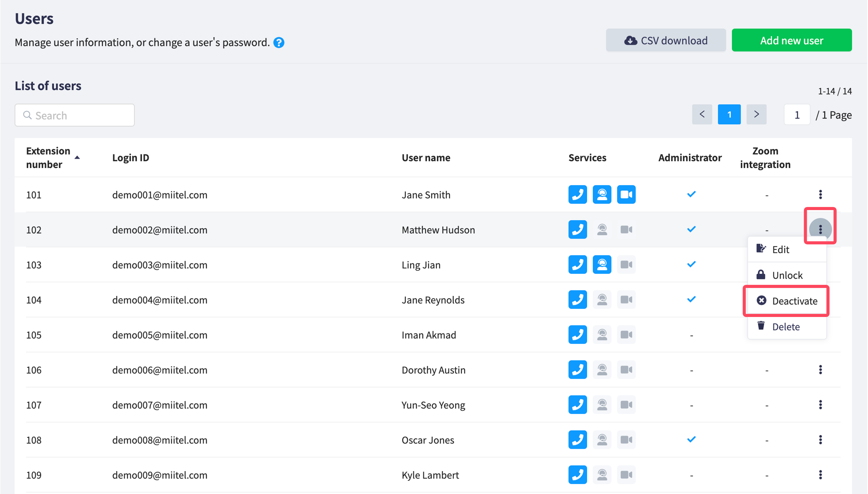Click Matthew Hudson's phone service icon
Viewport: 868px width, 494px height.
(x=578, y=230)
